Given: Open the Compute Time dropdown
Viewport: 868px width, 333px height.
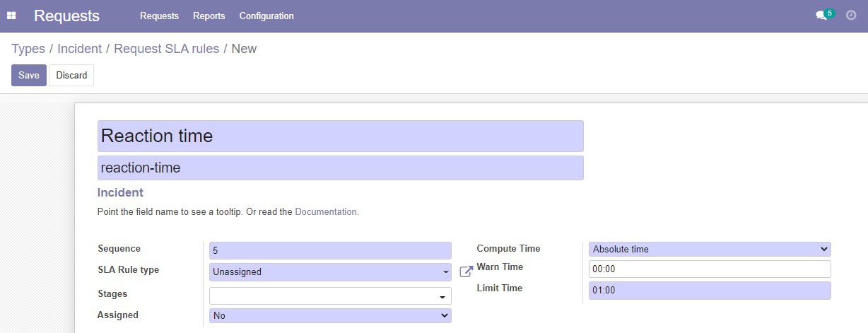Looking at the screenshot, I should click(710, 249).
